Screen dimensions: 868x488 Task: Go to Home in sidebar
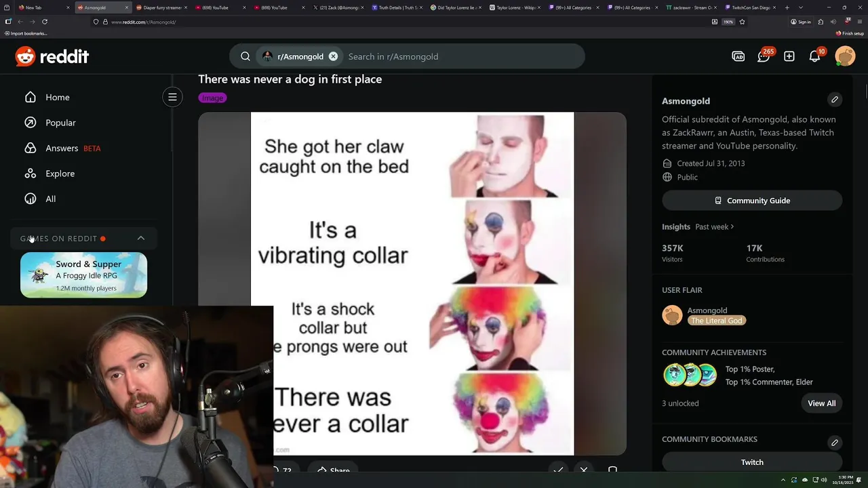(x=58, y=98)
